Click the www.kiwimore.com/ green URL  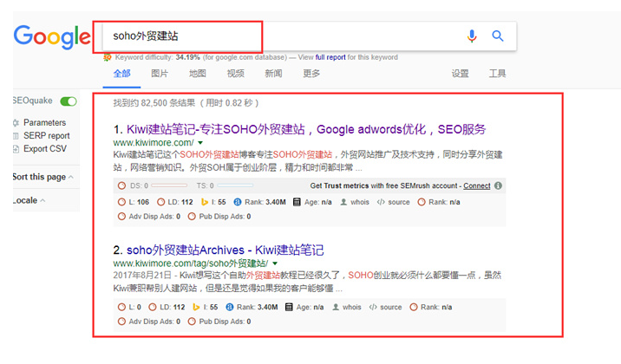tap(154, 143)
